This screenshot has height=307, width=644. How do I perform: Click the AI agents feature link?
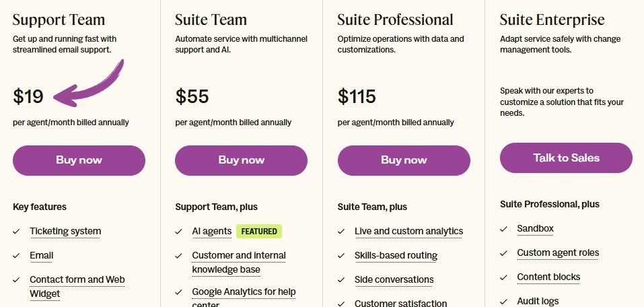(212, 231)
